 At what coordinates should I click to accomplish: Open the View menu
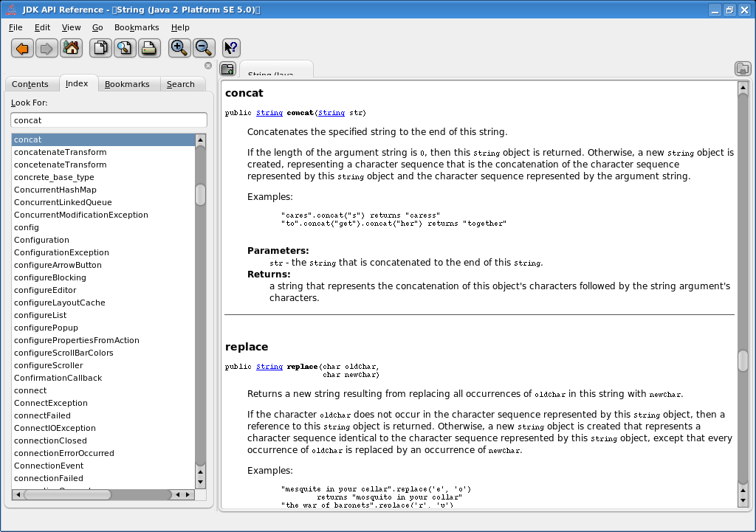71,27
